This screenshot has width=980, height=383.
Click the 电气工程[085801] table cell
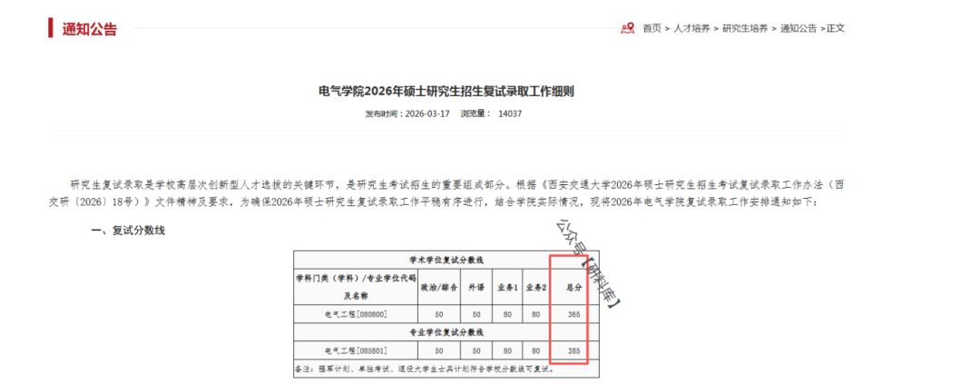356,350
